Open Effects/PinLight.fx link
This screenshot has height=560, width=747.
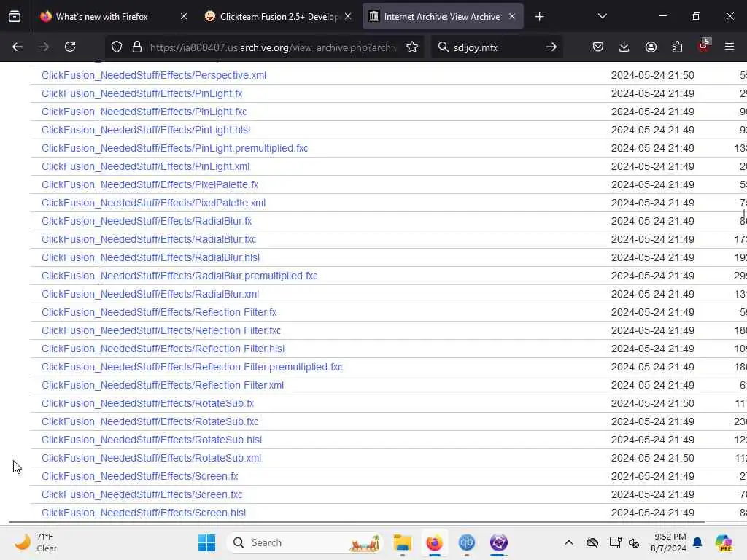[x=142, y=93]
